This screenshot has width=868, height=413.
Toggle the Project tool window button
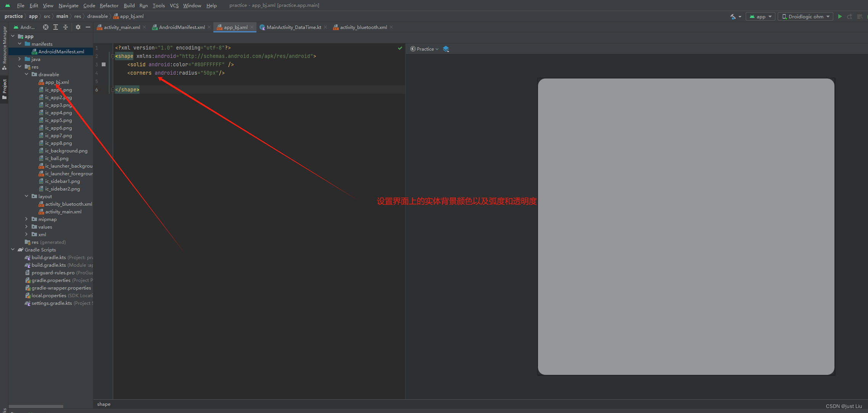[4, 89]
